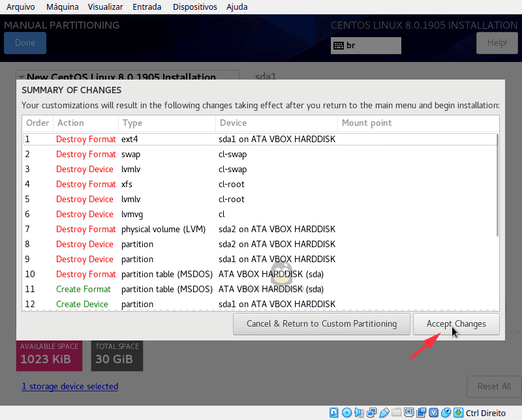Click the br keyboard layout indicator
The width and height of the screenshot is (522, 420).
coord(366,46)
